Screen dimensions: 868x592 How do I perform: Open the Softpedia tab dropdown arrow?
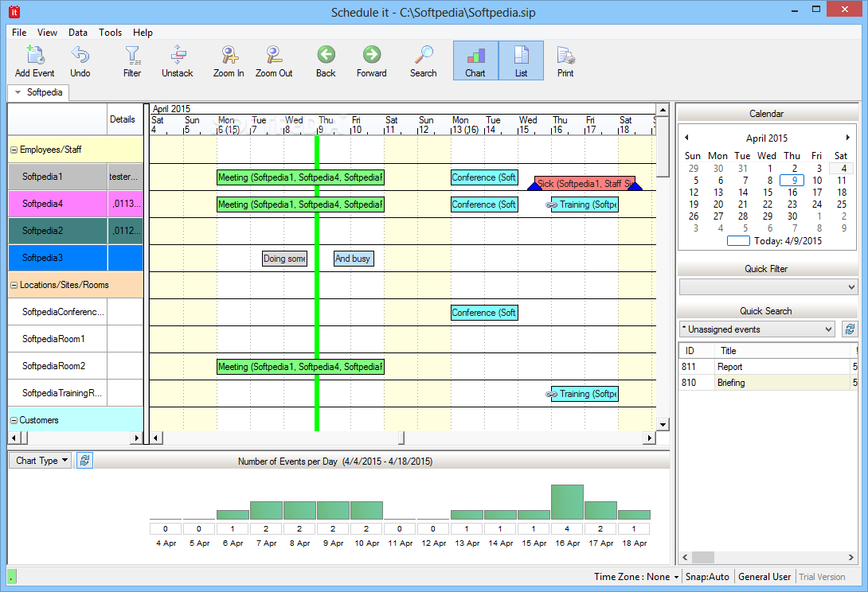click(x=18, y=92)
